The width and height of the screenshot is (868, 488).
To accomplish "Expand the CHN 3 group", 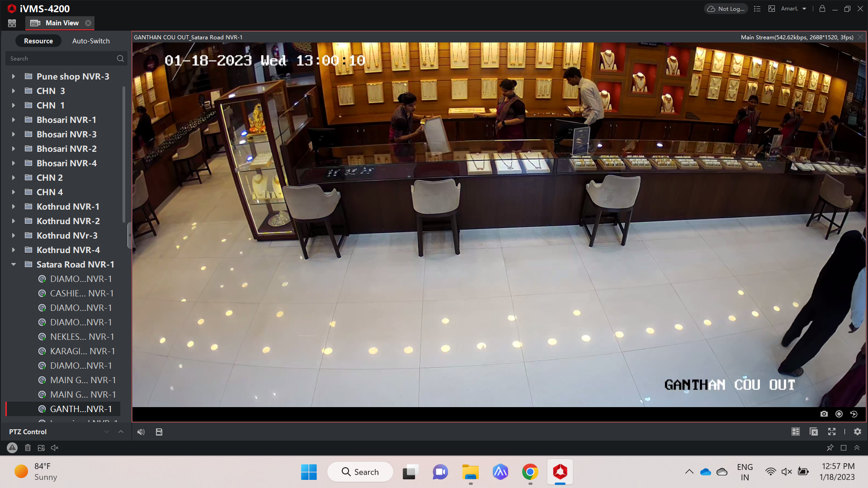I will pos(14,91).
